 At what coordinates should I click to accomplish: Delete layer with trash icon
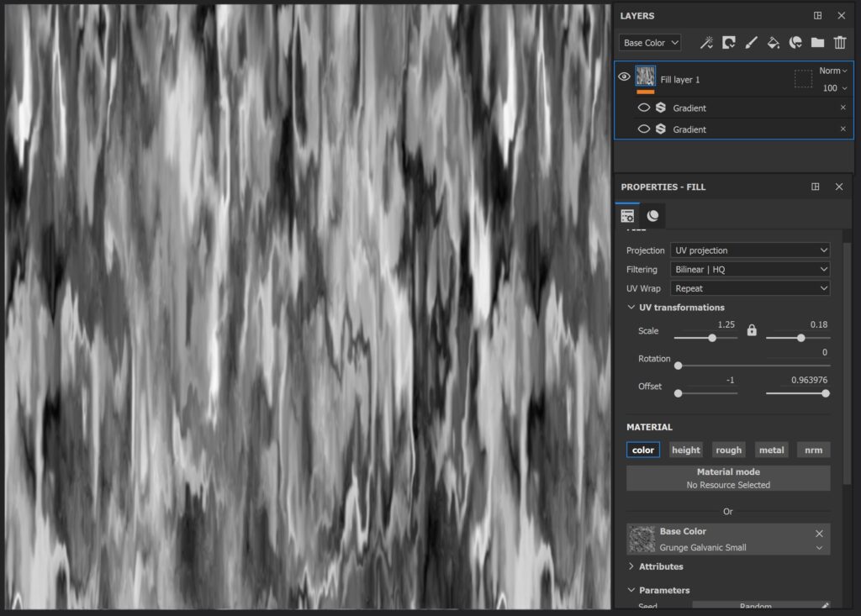tap(840, 43)
